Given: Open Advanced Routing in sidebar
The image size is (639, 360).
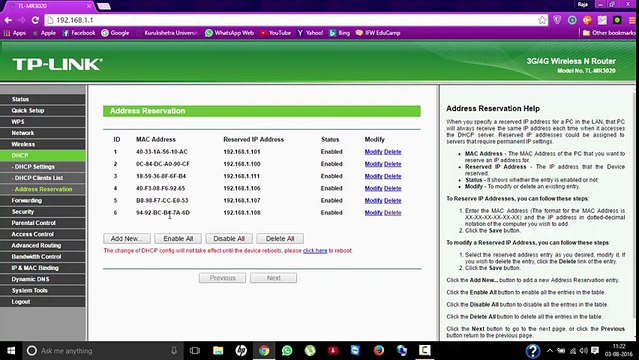Looking at the screenshot, I should (x=43, y=245).
